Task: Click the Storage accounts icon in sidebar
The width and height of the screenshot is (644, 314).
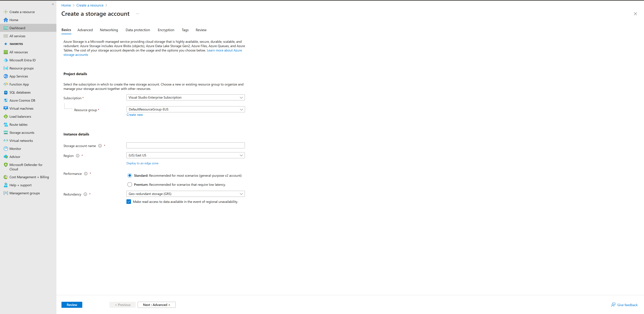Action: [6, 132]
